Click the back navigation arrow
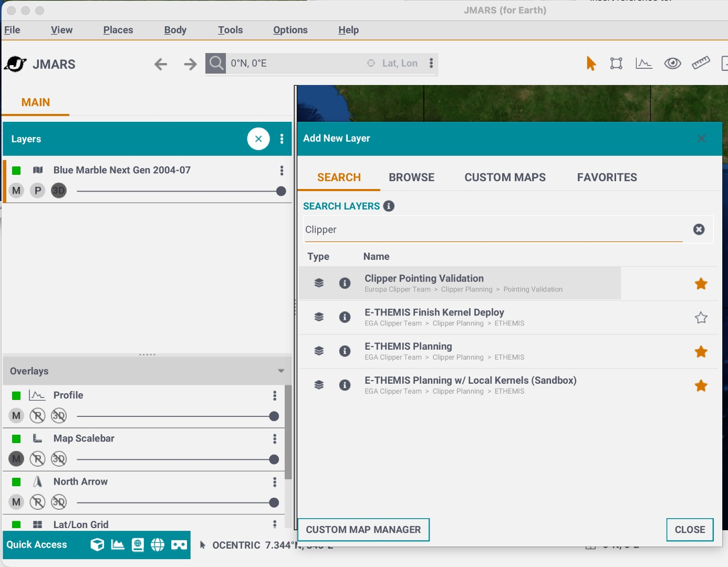Viewport: 728px width, 567px height. [x=161, y=64]
